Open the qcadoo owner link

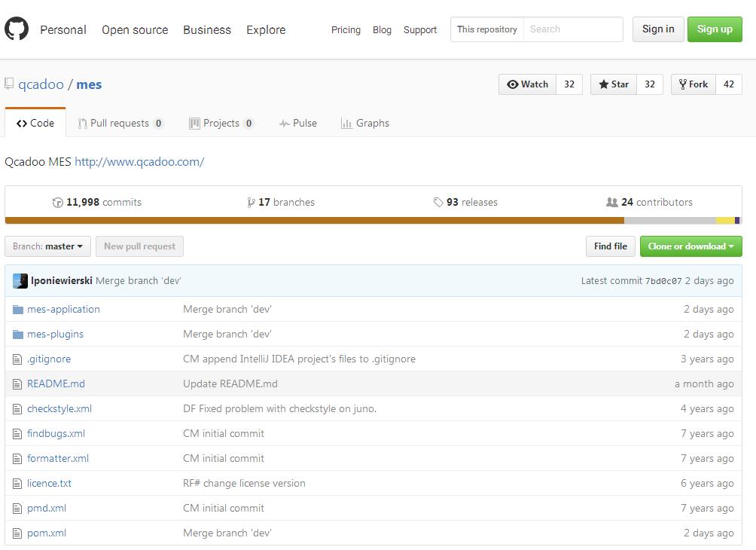(x=41, y=84)
